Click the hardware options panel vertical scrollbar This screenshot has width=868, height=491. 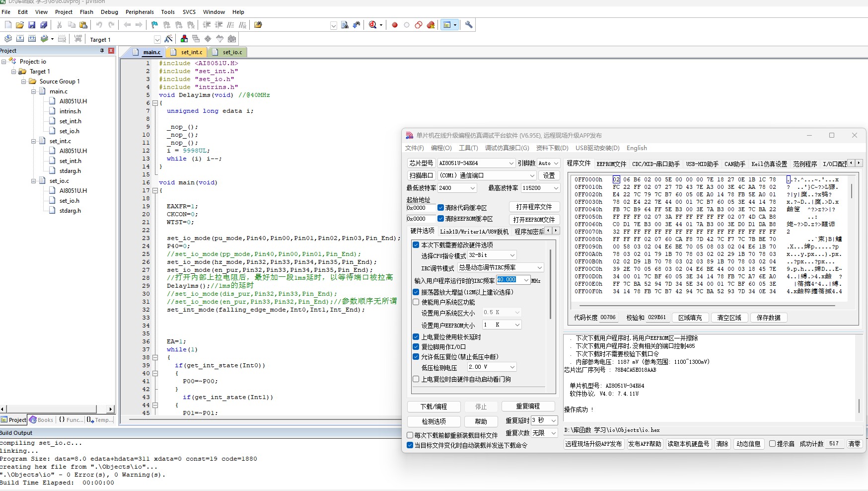point(550,284)
